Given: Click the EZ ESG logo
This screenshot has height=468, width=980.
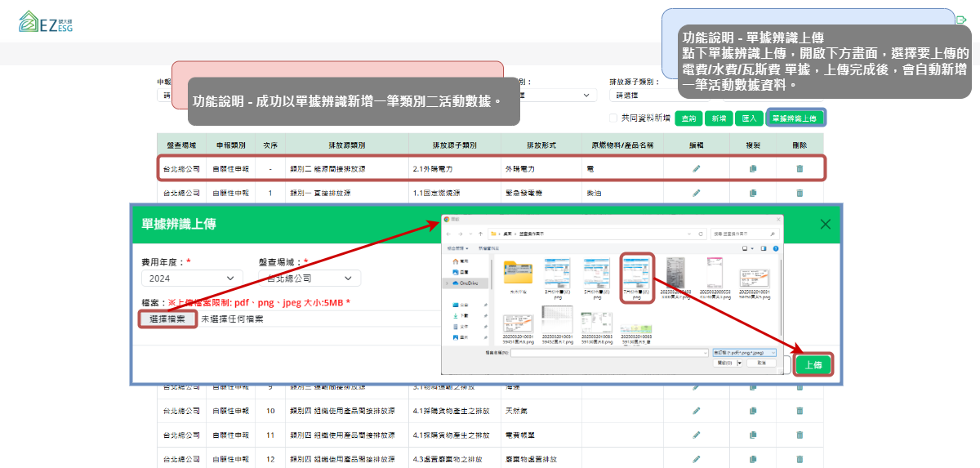Looking at the screenshot, I should (x=47, y=22).
